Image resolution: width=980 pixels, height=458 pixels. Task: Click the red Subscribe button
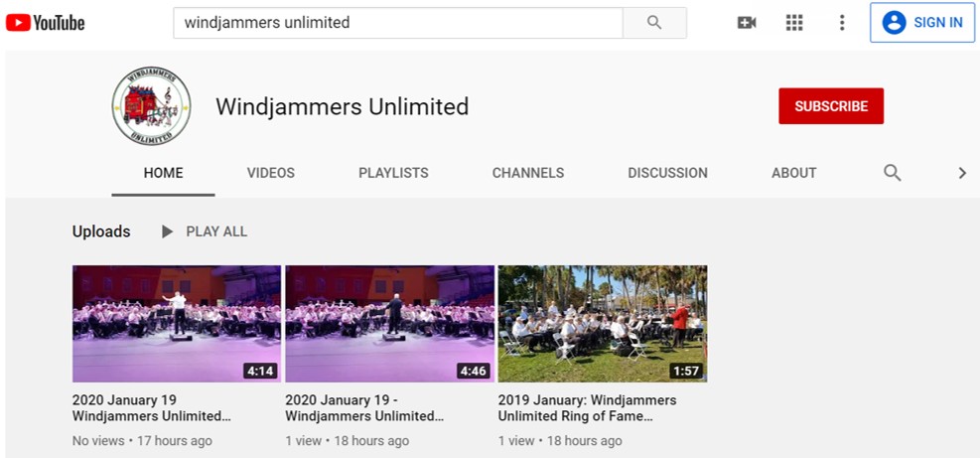click(831, 105)
